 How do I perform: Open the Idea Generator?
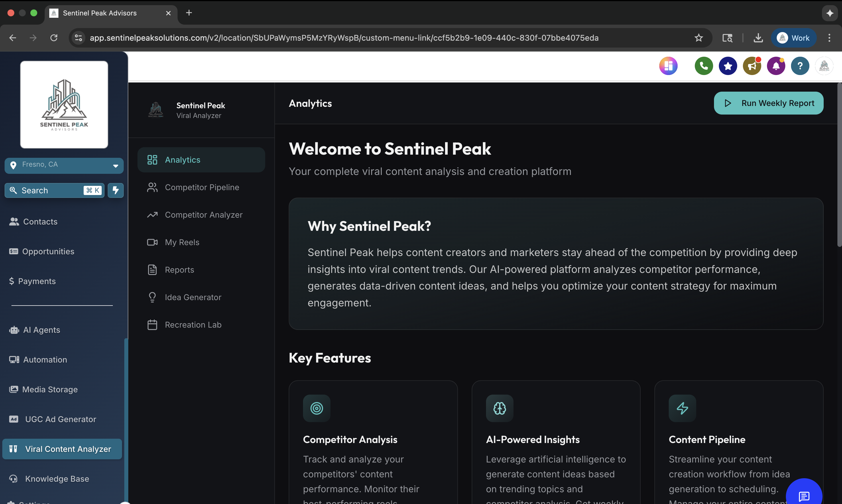click(192, 297)
